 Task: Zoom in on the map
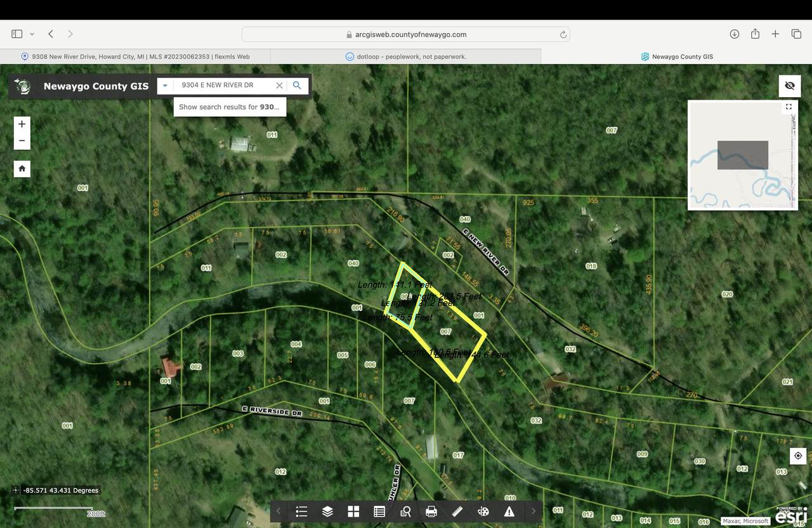coord(22,124)
